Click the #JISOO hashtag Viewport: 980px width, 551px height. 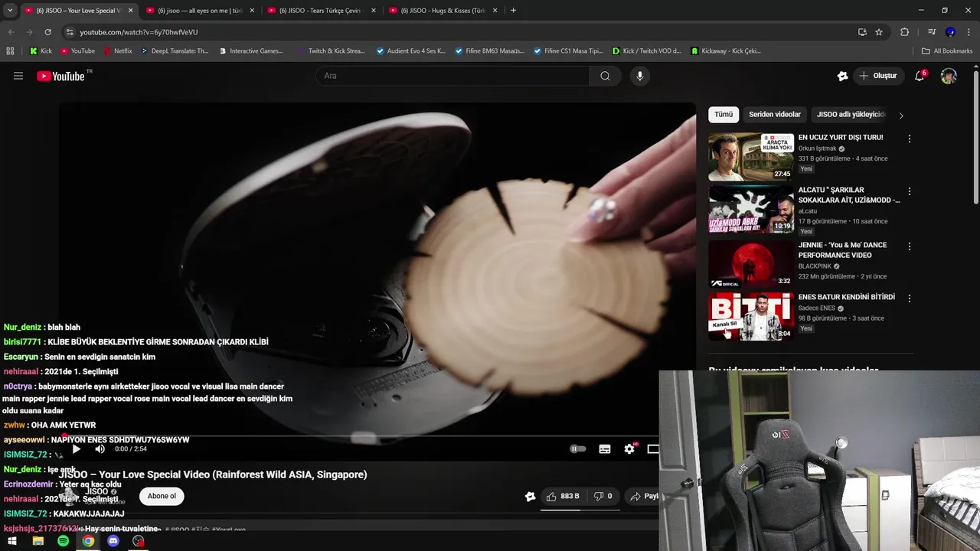[178, 530]
